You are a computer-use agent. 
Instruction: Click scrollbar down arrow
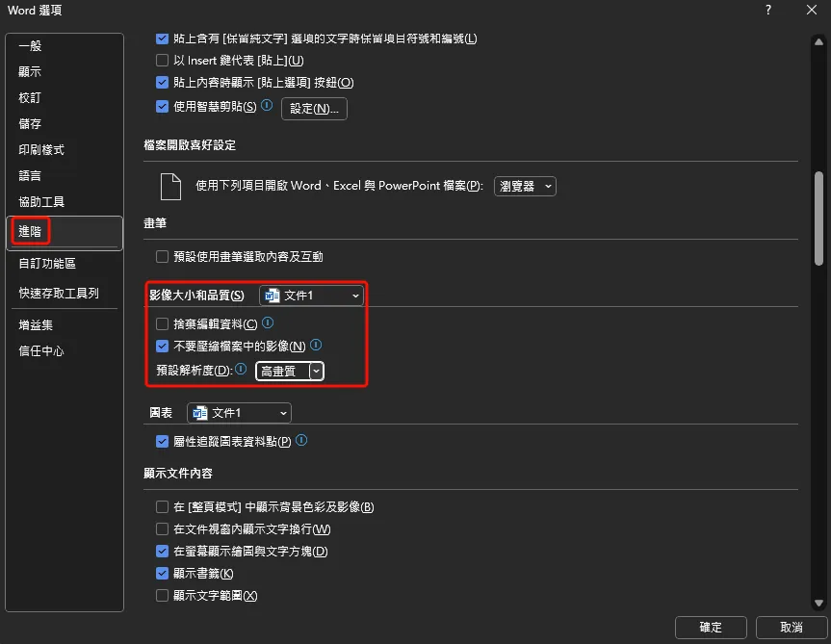[x=818, y=604]
